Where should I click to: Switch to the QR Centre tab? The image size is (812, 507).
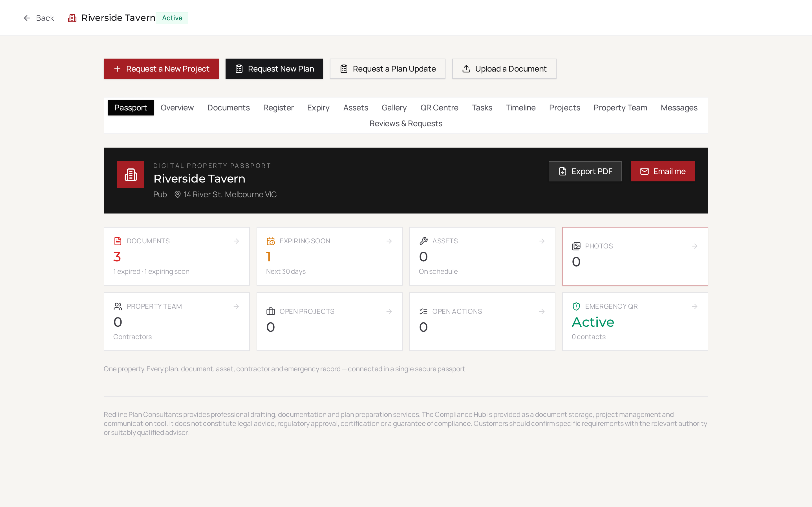pos(439,108)
